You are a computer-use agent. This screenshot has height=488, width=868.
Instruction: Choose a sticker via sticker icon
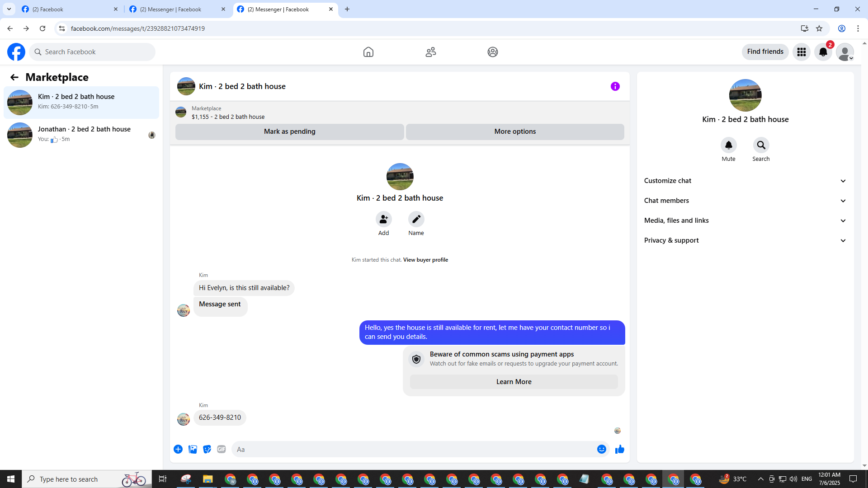pos(207,449)
